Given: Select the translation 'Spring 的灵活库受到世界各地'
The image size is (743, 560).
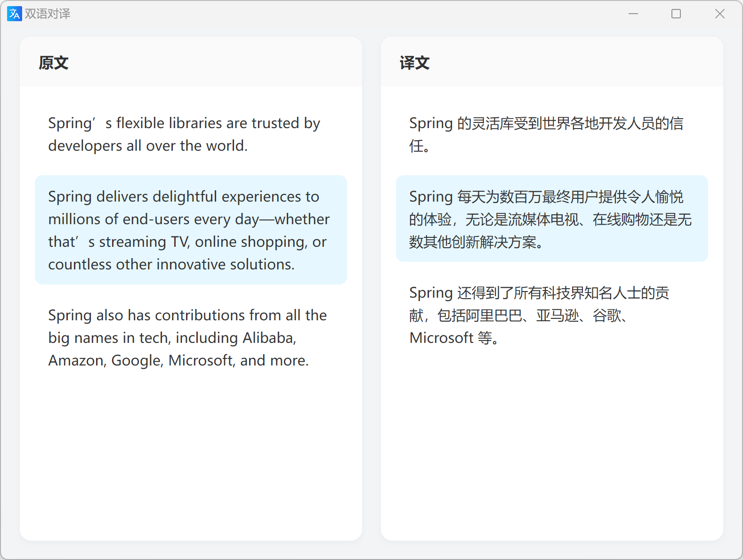Looking at the screenshot, I should (x=552, y=134).
